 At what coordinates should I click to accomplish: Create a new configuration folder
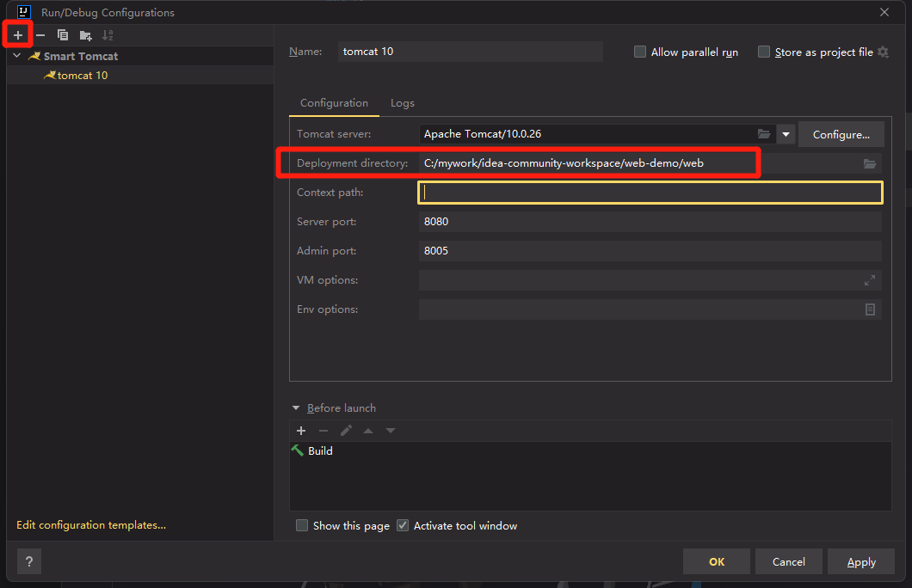pos(85,35)
